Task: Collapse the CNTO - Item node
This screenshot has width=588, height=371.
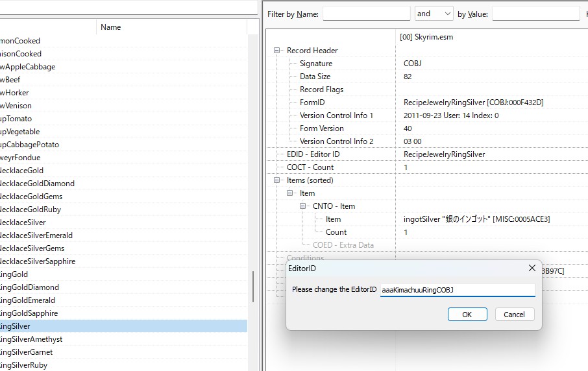Action: [x=303, y=206]
